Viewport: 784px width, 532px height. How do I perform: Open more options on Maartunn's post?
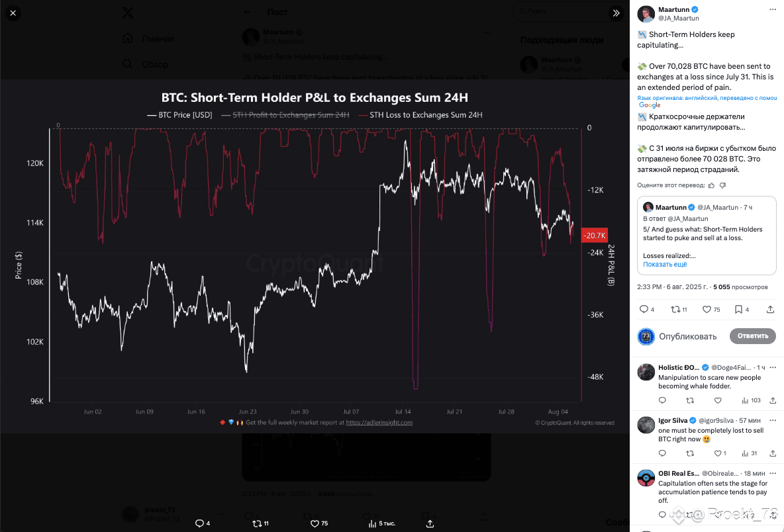pos(773,9)
